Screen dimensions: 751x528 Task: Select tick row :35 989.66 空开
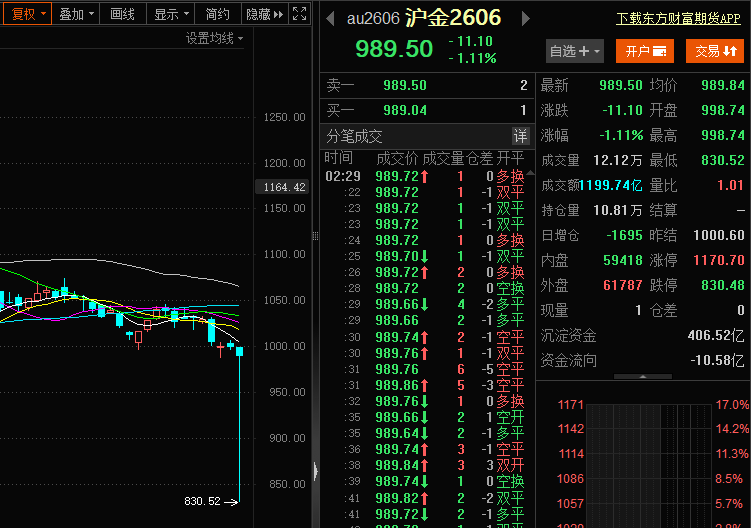424,417
